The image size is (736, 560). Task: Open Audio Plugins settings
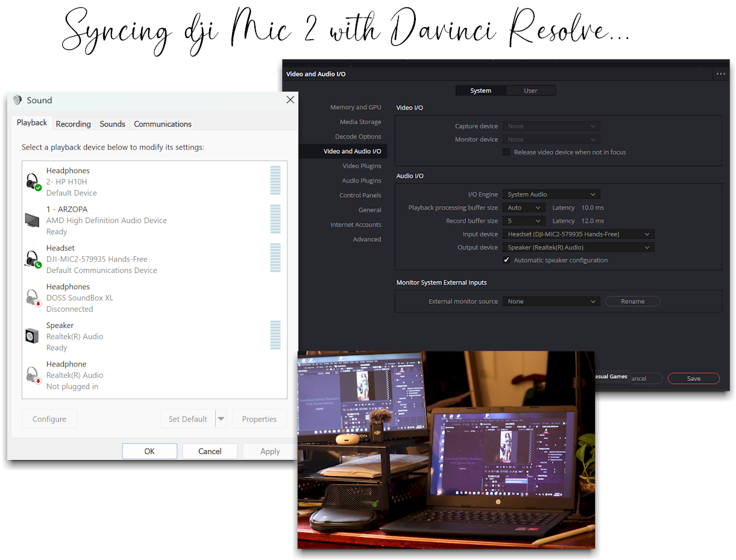tap(362, 180)
